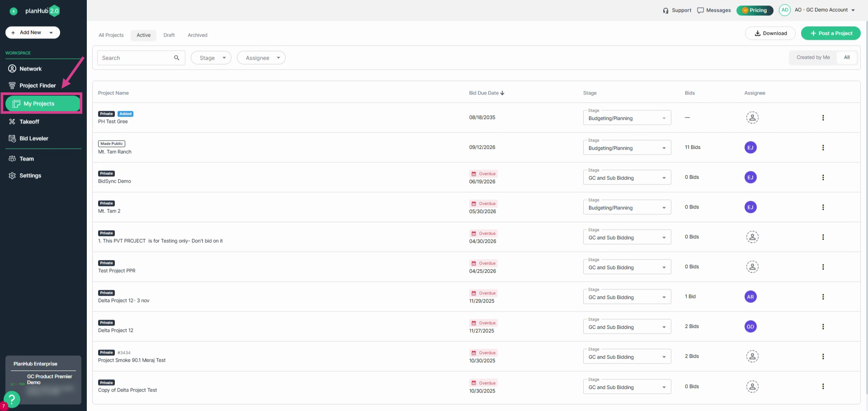868x411 pixels.
Task: Open the PH Test Gree project
Action: [x=113, y=122]
